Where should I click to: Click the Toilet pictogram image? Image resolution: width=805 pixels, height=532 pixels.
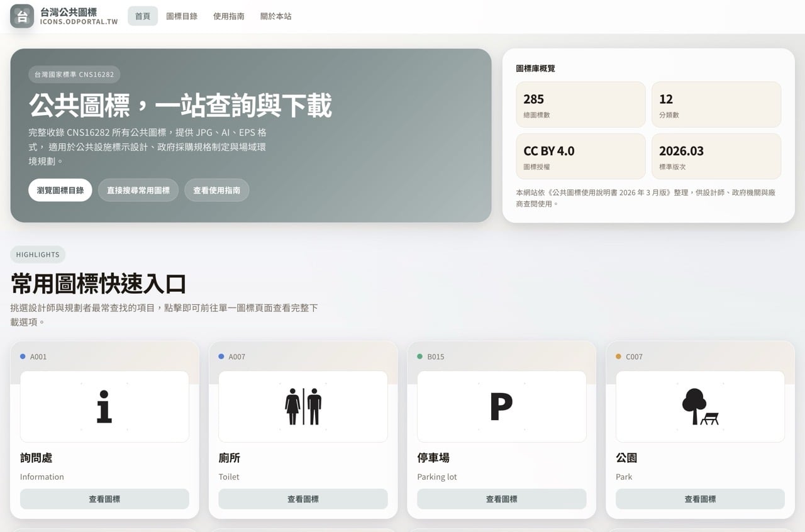point(303,406)
